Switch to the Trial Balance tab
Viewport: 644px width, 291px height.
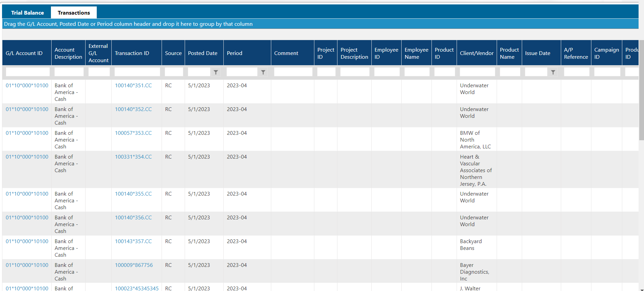pyautogui.click(x=27, y=13)
